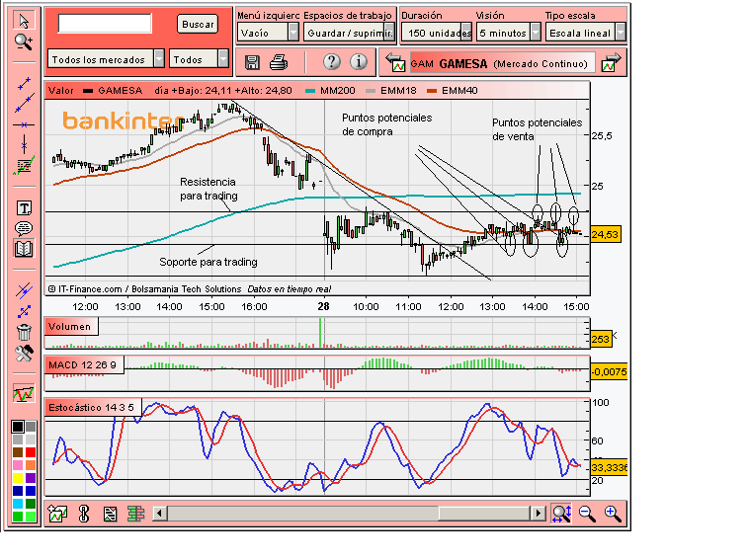Image resolution: width=749 pixels, height=560 pixels.
Task: Select the horizontal line tool
Action: pyautogui.click(x=24, y=124)
